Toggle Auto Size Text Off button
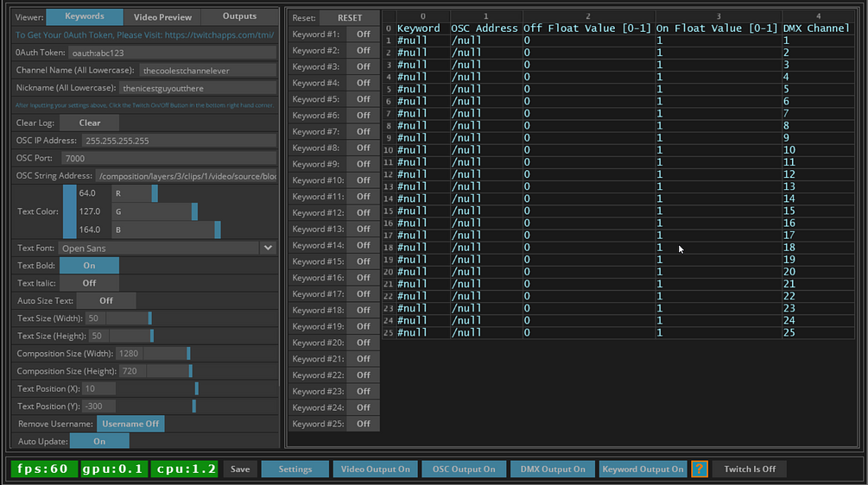The width and height of the screenshot is (868, 485). point(105,301)
